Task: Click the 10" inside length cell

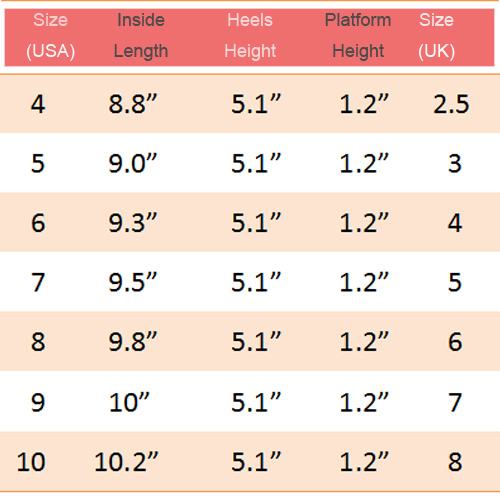Action: click(x=129, y=402)
